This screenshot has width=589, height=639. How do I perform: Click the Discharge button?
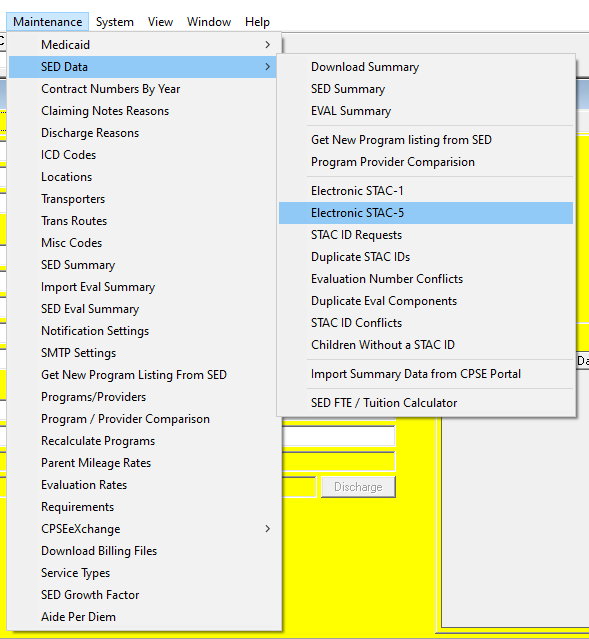tap(358, 487)
